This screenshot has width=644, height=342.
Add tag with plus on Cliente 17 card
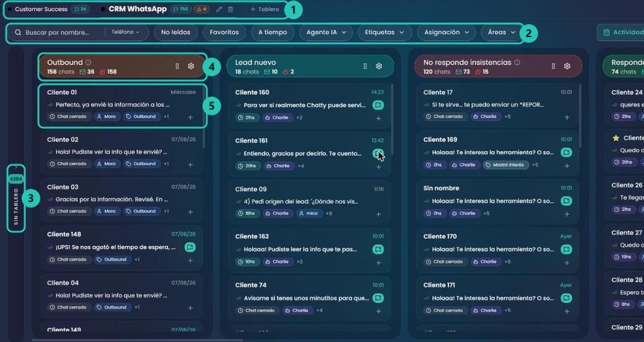567,117
